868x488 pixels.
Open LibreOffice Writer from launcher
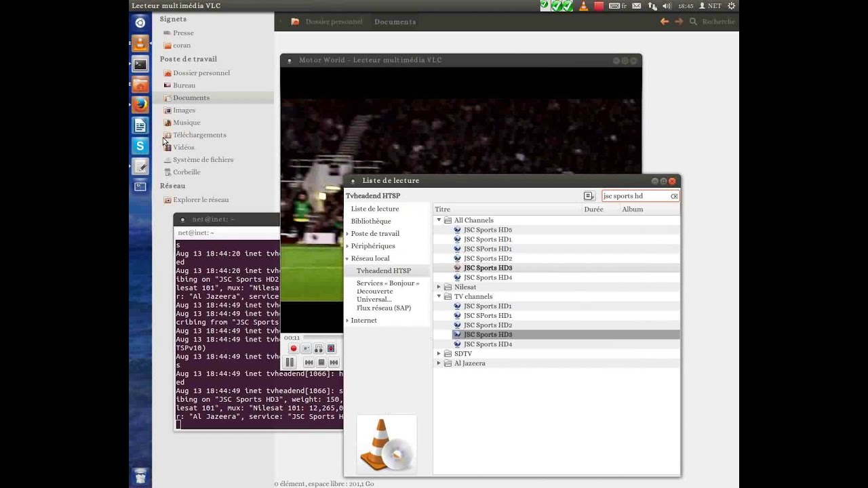pos(140,125)
